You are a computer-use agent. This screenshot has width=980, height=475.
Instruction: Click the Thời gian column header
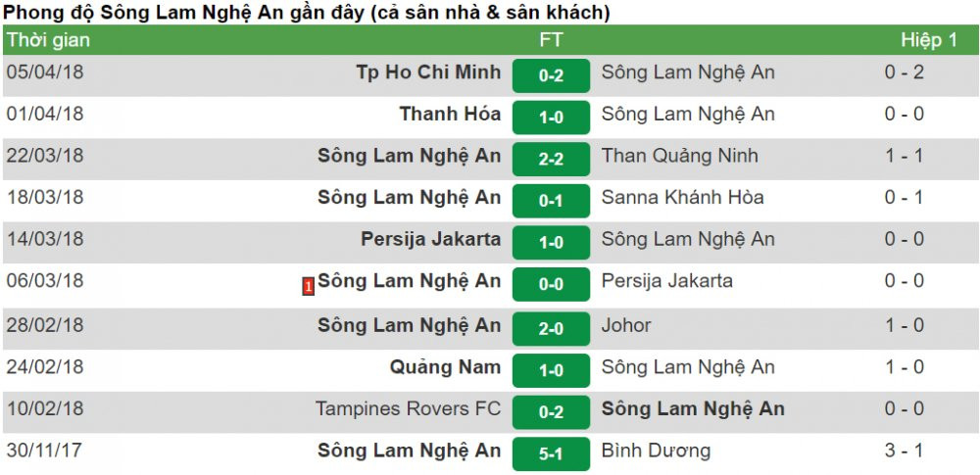[x=48, y=40]
